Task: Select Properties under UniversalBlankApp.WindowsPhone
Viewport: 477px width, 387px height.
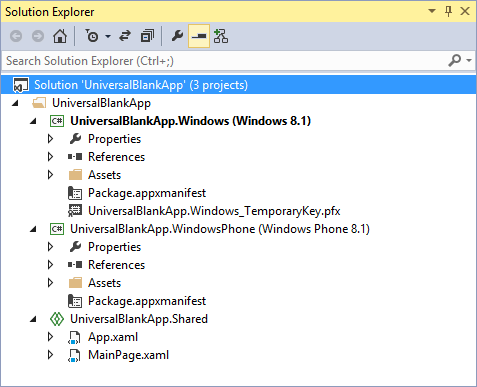Action: 114,247
